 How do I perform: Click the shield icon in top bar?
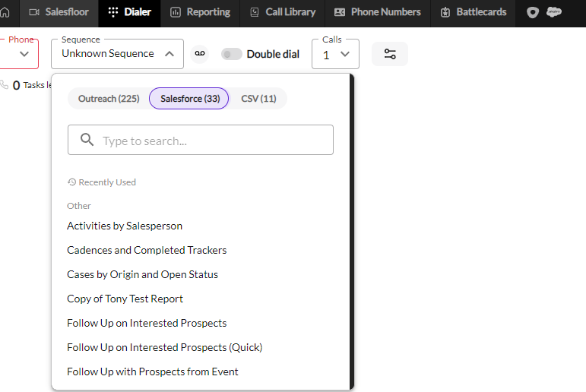pyautogui.click(x=533, y=13)
